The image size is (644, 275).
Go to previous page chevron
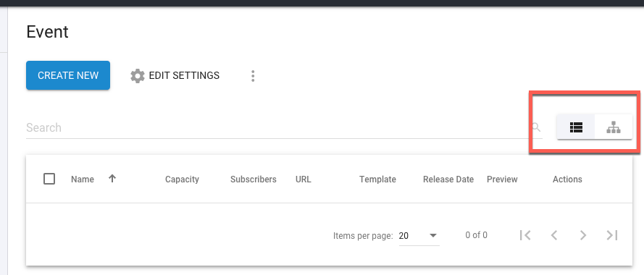tap(554, 235)
